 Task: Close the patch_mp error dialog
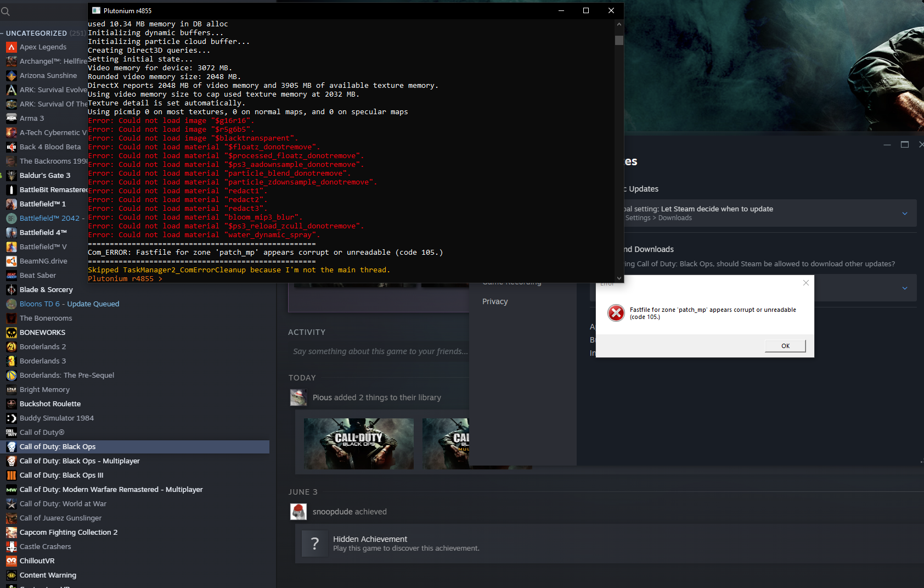pos(806,283)
